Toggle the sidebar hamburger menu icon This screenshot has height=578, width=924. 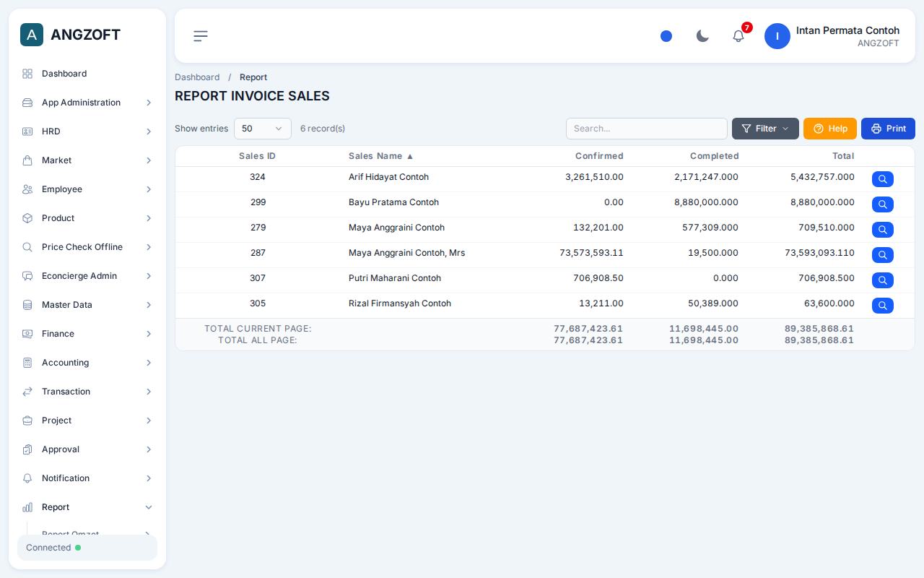tap(201, 36)
